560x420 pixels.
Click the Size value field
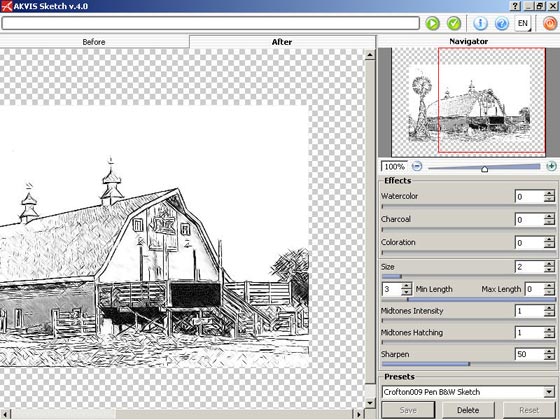(529, 267)
